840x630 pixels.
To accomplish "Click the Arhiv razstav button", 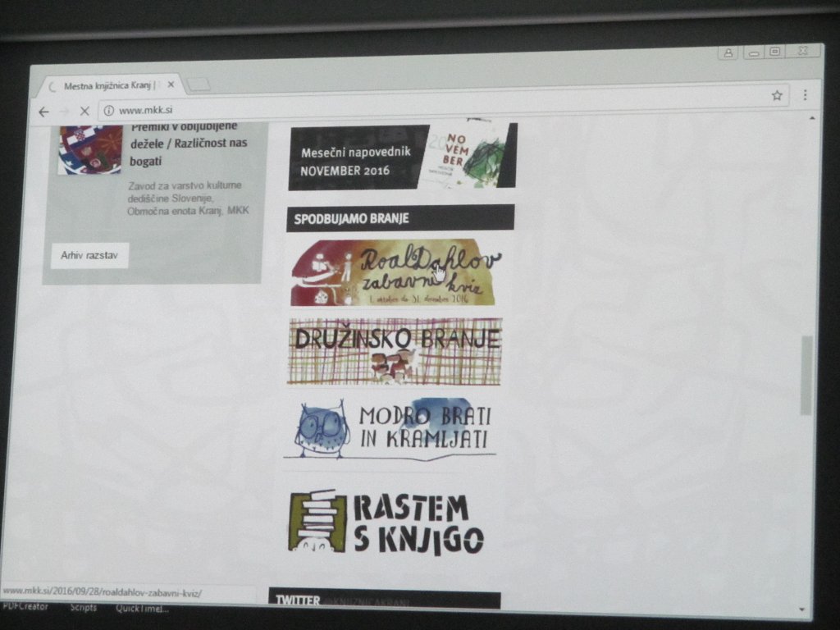I will [89, 256].
